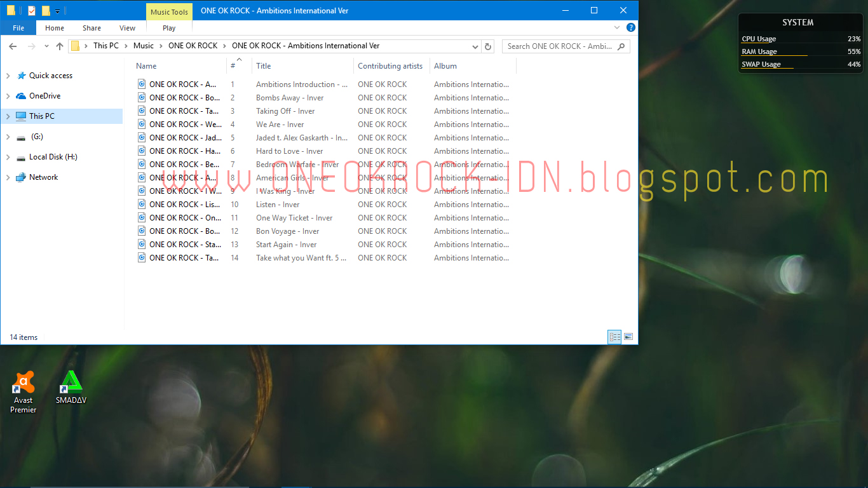
Task: Expand OneDrive tree node
Action: point(8,96)
